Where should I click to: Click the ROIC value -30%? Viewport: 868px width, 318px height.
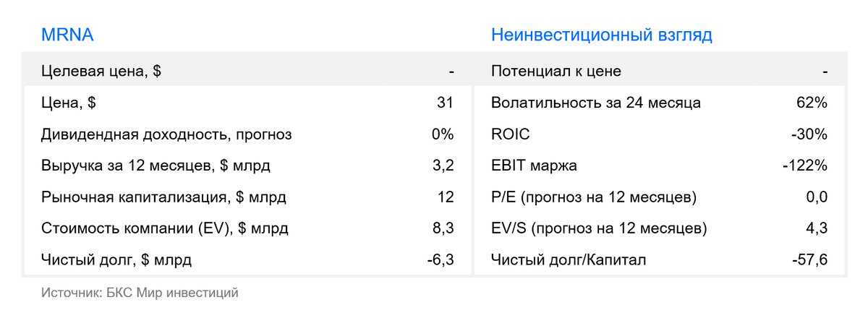pyautogui.click(x=809, y=134)
